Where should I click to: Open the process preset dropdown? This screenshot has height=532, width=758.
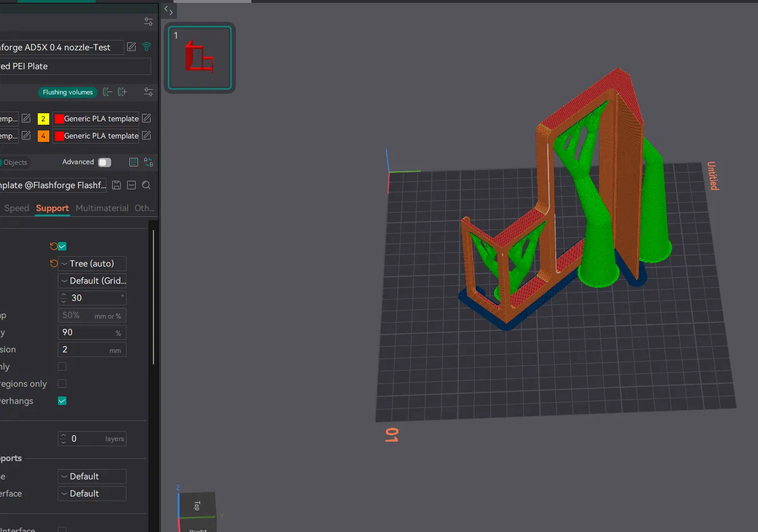54,185
